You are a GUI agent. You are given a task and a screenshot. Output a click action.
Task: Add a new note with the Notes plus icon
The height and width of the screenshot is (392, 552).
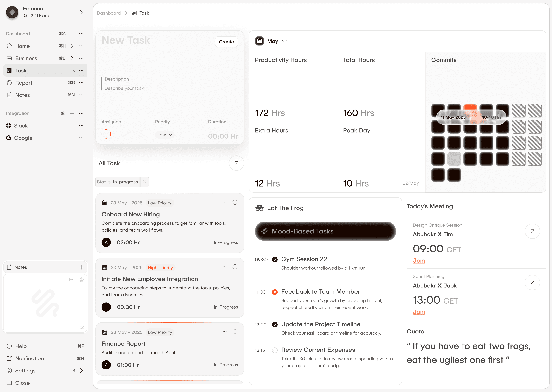[x=81, y=267]
